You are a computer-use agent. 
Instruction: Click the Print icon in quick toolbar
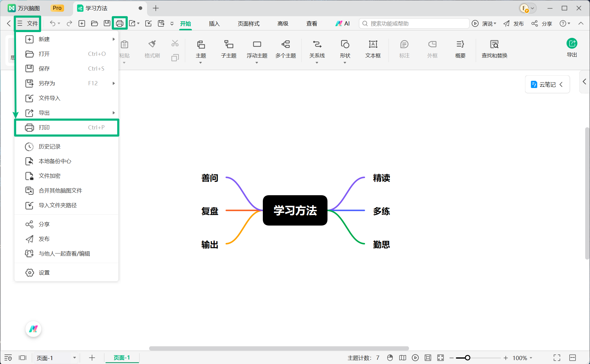pos(120,23)
